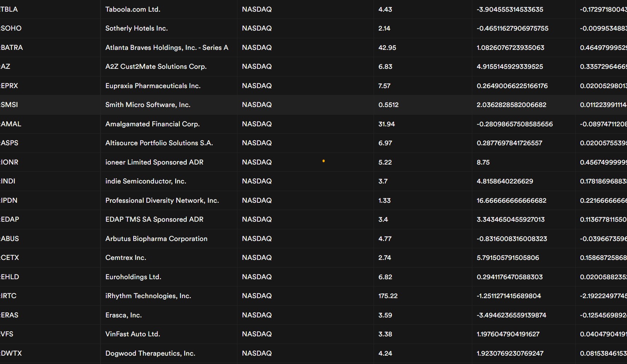Click the Euroholdings price 6.82

pyautogui.click(x=385, y=277)
